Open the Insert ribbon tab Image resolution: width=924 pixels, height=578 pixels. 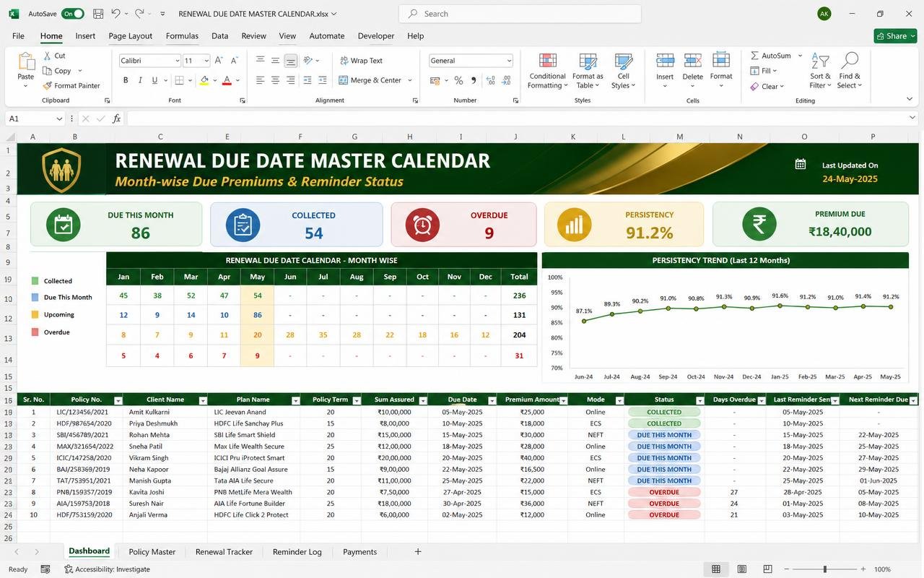coord(85,36)
